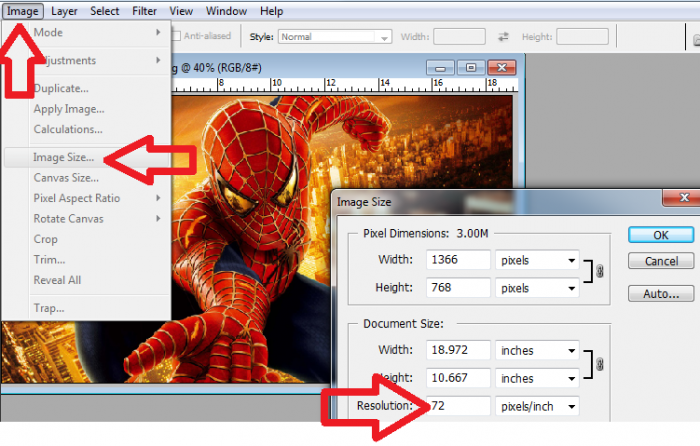This screenshot has height=446, width=700.
Task: Edit pixel Height field 768
Action: [x=458, y=288]
